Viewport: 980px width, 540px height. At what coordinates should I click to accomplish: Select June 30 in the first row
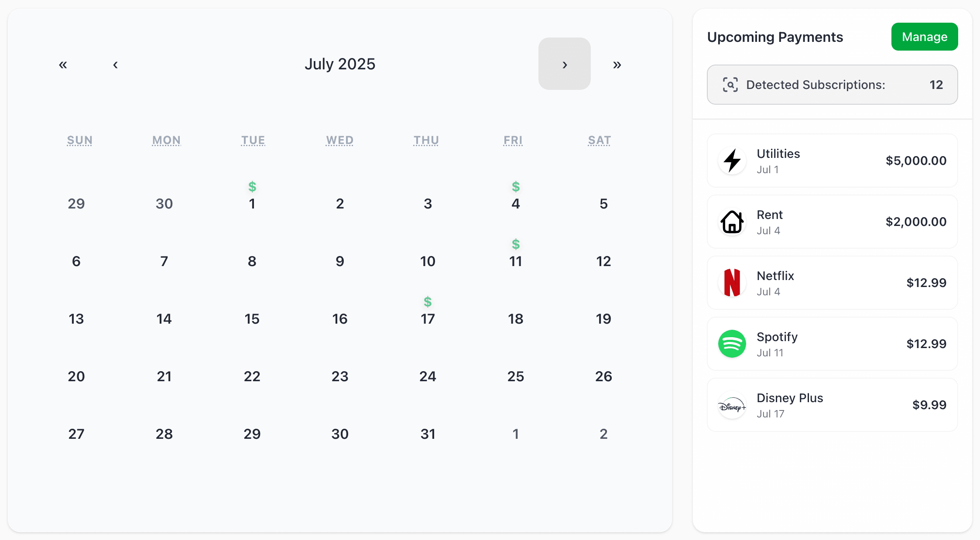[164, 204]
